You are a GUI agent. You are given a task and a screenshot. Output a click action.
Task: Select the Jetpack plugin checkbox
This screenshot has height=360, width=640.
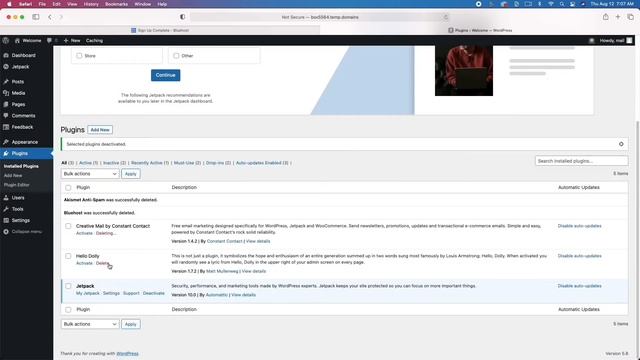[x=68, y=286]
